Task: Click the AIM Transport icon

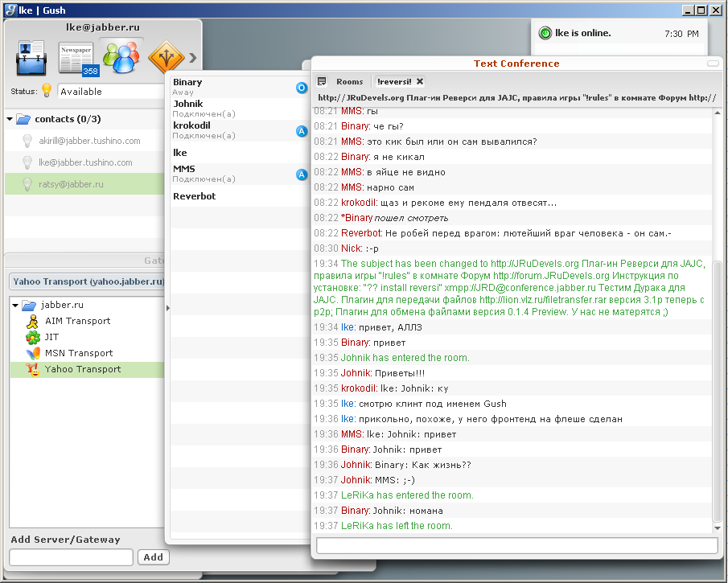Action: 33,321
